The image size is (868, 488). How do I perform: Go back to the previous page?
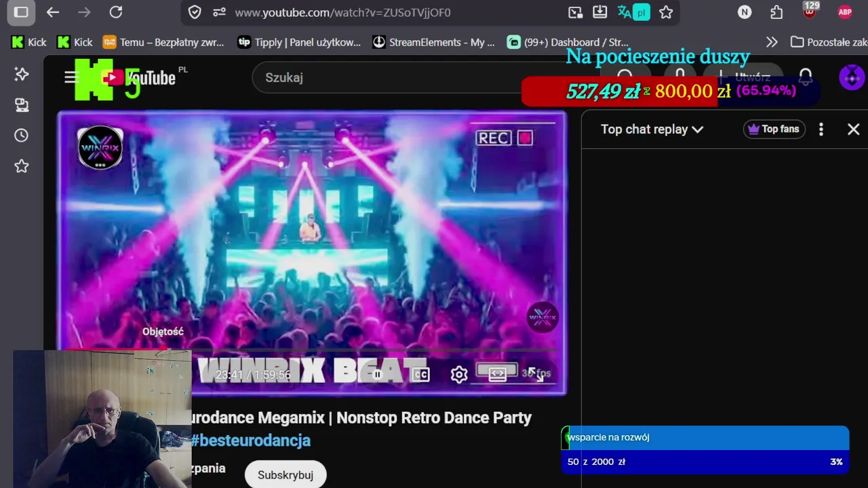[53, 12]
